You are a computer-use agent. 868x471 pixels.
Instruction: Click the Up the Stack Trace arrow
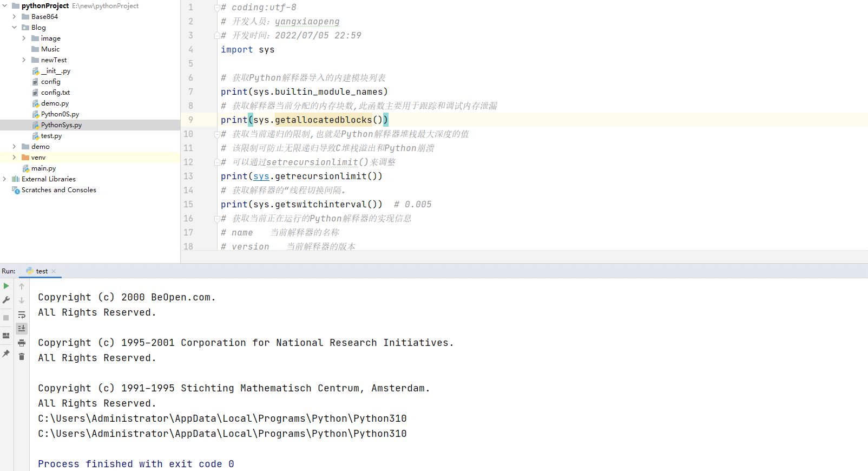point(22,286)
